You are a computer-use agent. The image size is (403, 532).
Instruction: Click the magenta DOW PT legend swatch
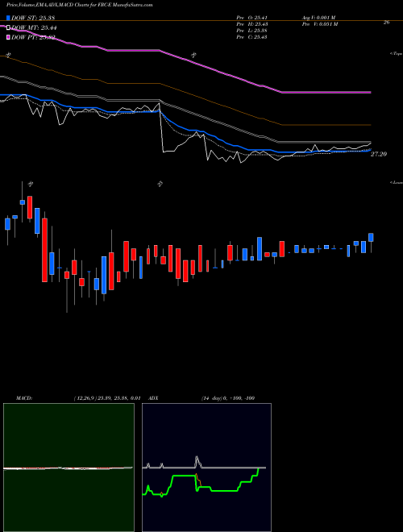[8, 37]
